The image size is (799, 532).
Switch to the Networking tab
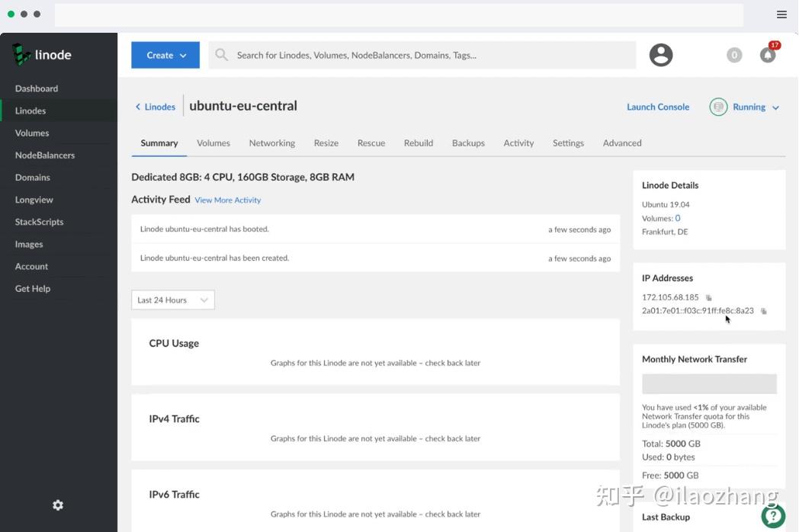271,143
